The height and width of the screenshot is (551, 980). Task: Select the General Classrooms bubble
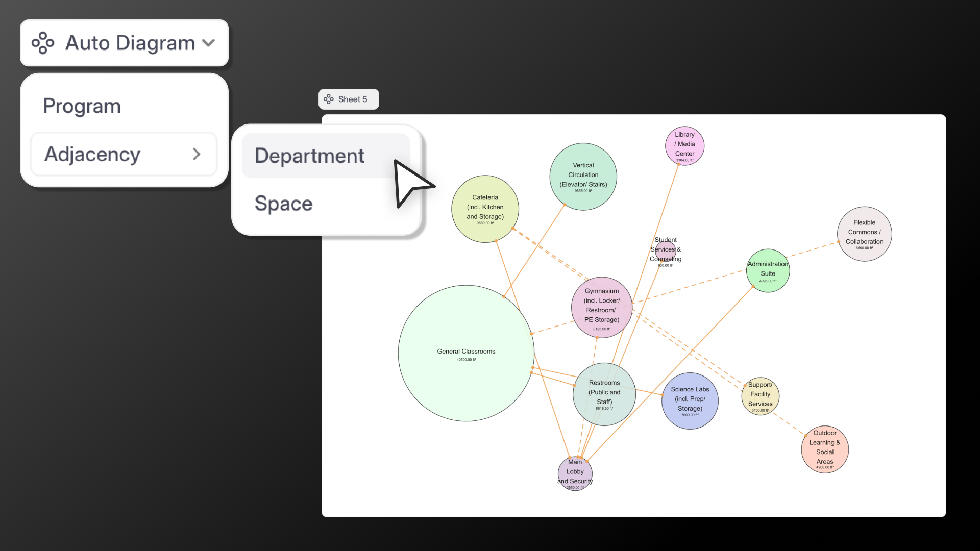pos(466,353)
